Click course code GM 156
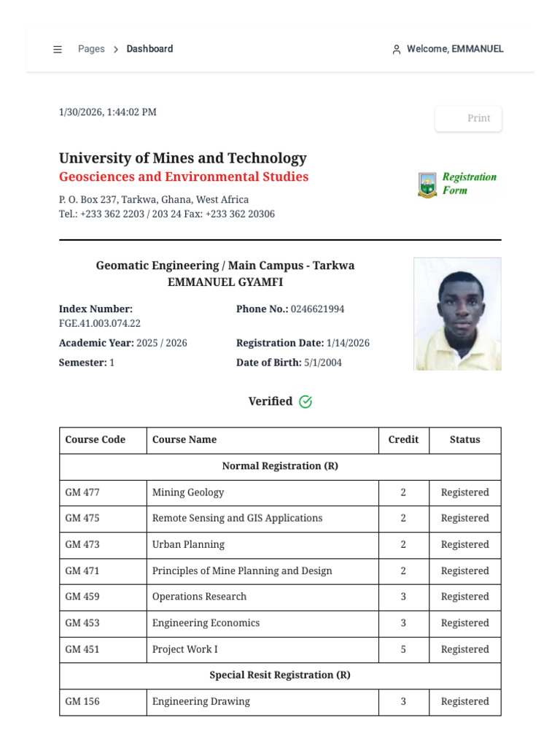The width and height of the screenshot is (560, 747). pyautogui.click(x=82, y=702)
